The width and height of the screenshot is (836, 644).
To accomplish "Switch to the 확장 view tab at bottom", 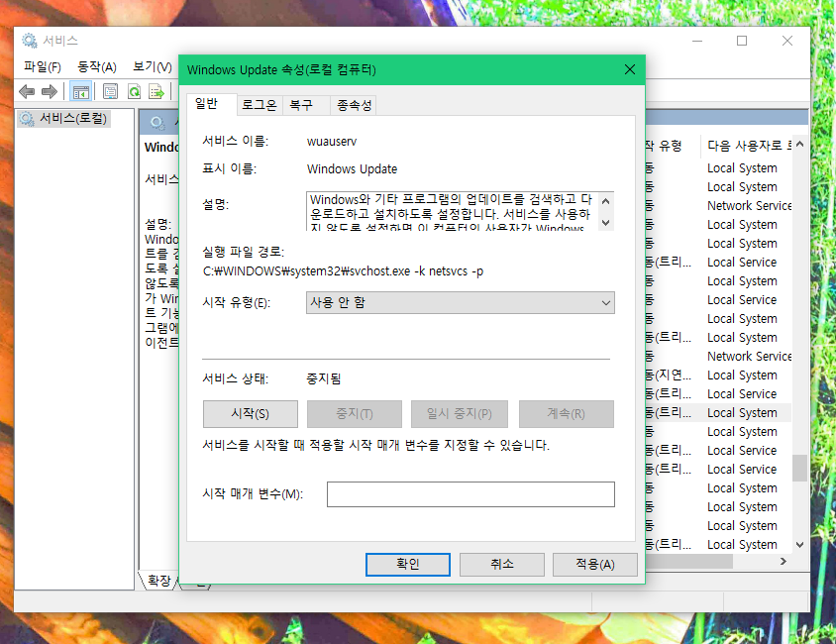I will (158, 580).
